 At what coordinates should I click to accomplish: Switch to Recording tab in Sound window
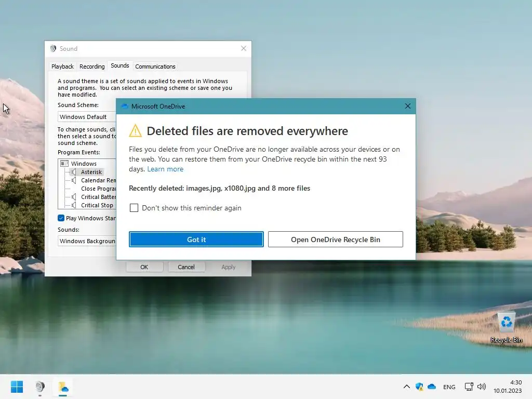(x=92, y=66)
